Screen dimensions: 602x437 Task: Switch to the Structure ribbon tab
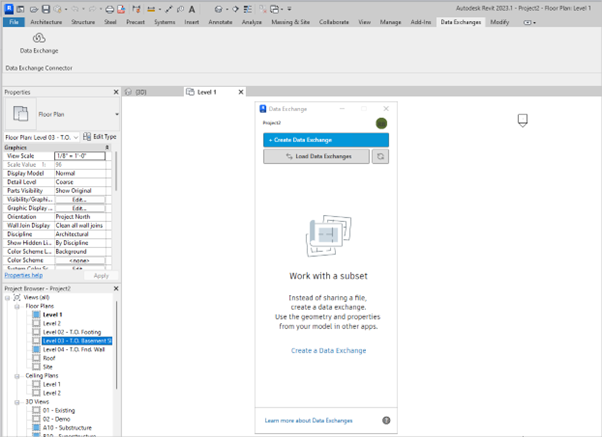coord(83,22)
